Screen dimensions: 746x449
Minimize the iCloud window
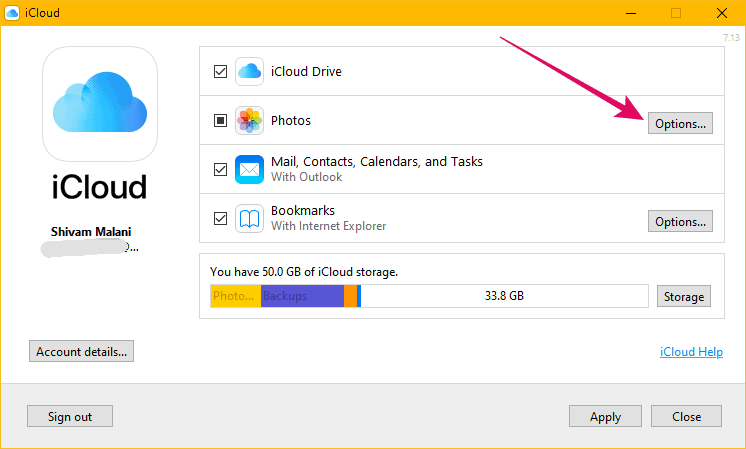pyautogui.click(x=631, y=13)
